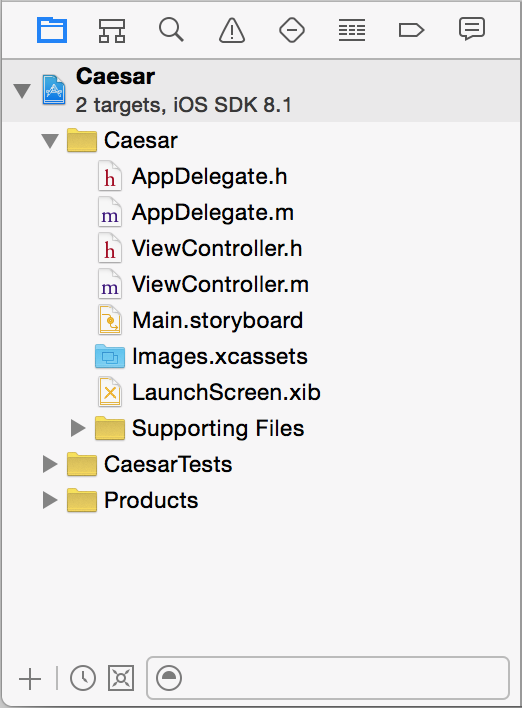
Task: Select the CaesarTests group label
Action: pyautogui.click(x=168, y=464)
